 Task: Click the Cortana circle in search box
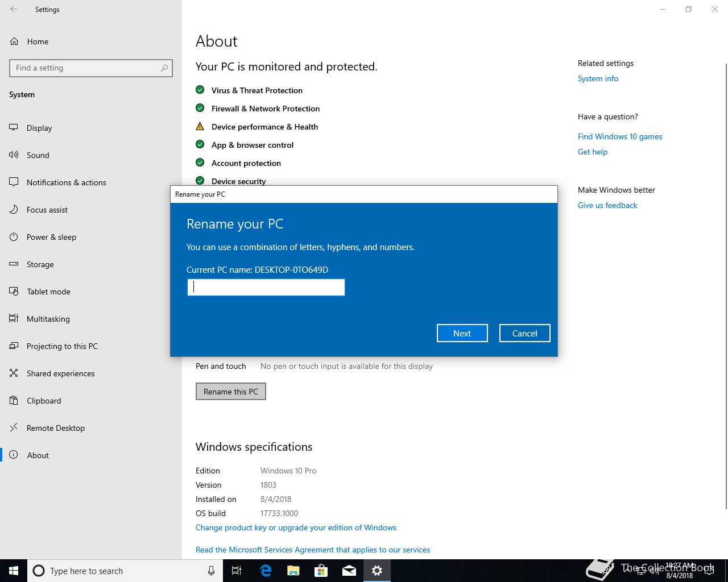(x=39, y=571)
